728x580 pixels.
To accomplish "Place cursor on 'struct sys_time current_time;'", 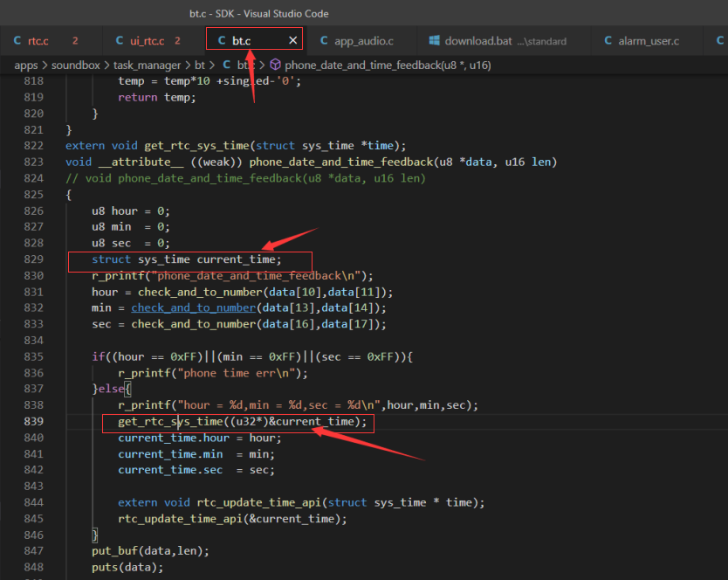I will [187, 259].
